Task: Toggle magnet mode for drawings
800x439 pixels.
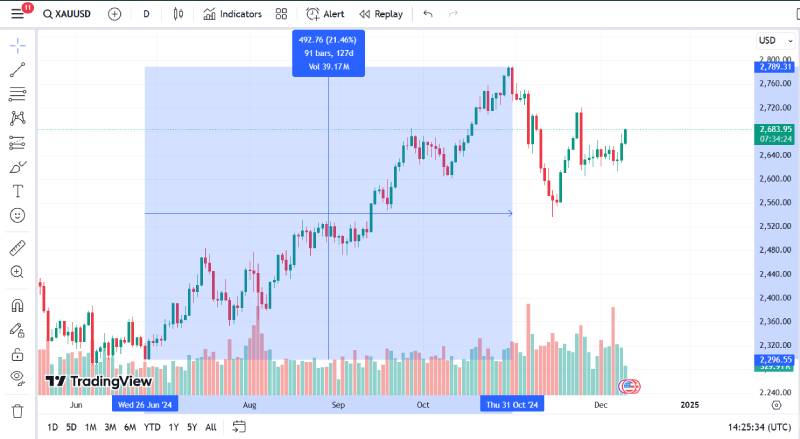Action: coord(17,305)
